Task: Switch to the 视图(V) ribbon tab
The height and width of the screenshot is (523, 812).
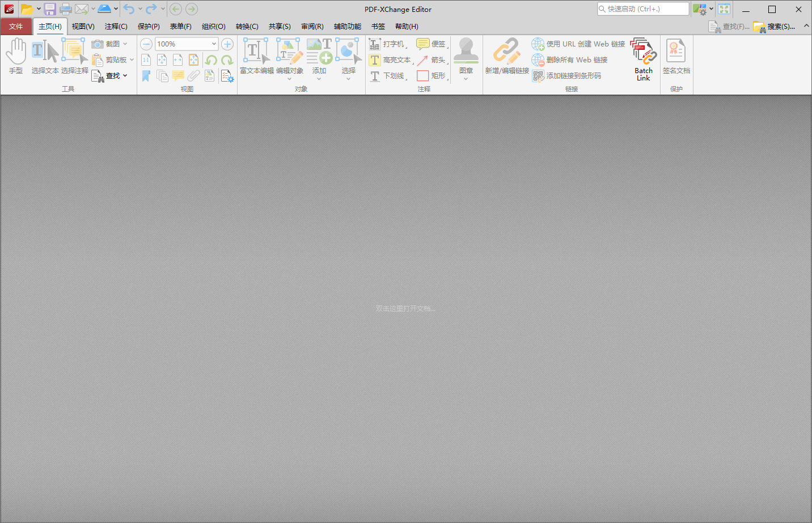Action: tap(83, 26)
